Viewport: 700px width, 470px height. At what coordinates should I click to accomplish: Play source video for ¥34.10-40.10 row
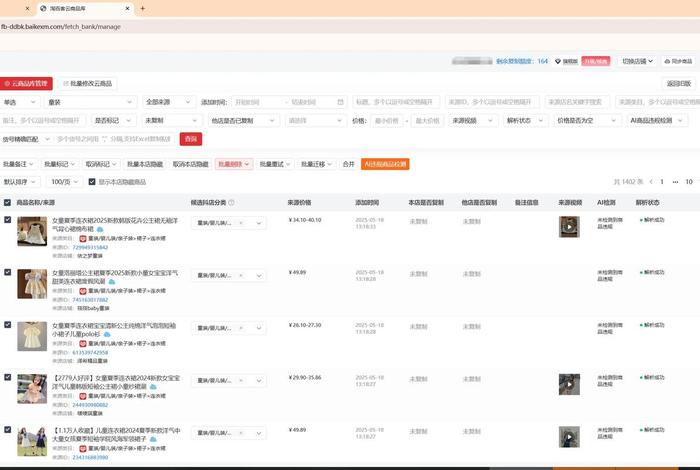(x=569, y=227)
